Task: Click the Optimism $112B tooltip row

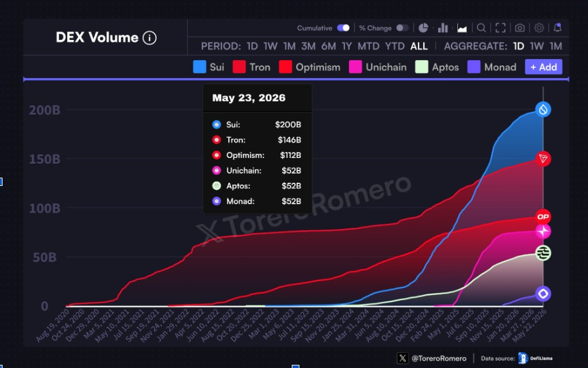Action: coord(257,155)
